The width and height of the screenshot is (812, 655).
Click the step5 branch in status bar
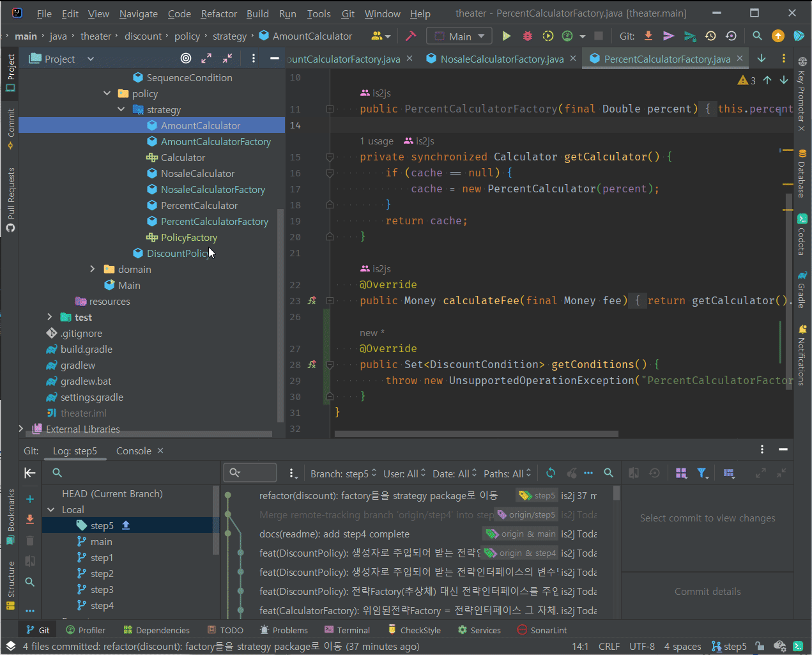click(x=729, y=647)
